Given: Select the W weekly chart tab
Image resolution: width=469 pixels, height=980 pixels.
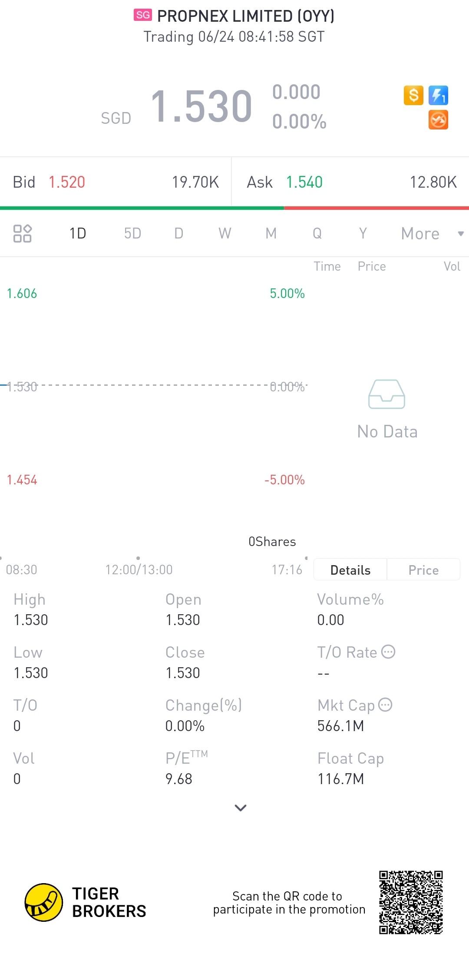Looking at the screenshot, I should point(225,234).
